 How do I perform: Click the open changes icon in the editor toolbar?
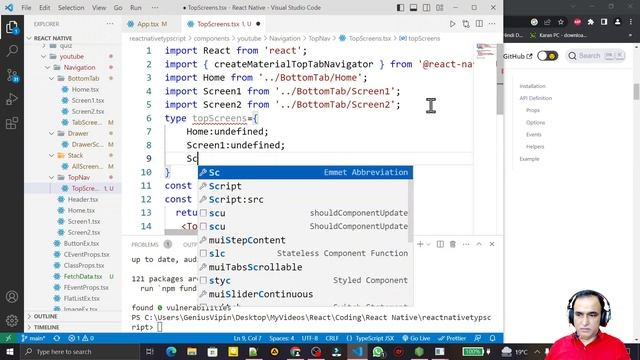click(466, 24)
